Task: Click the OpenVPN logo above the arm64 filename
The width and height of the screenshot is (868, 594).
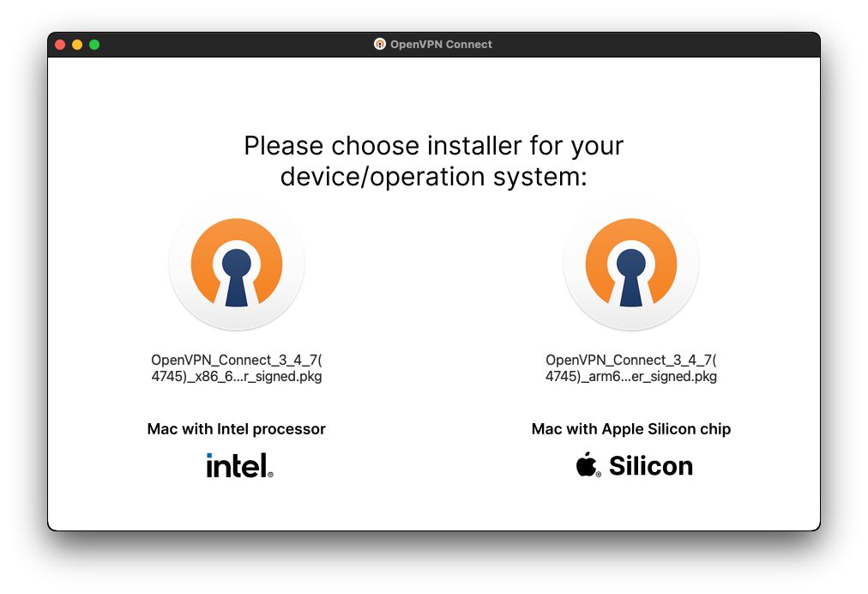Action: pos(631,264)
